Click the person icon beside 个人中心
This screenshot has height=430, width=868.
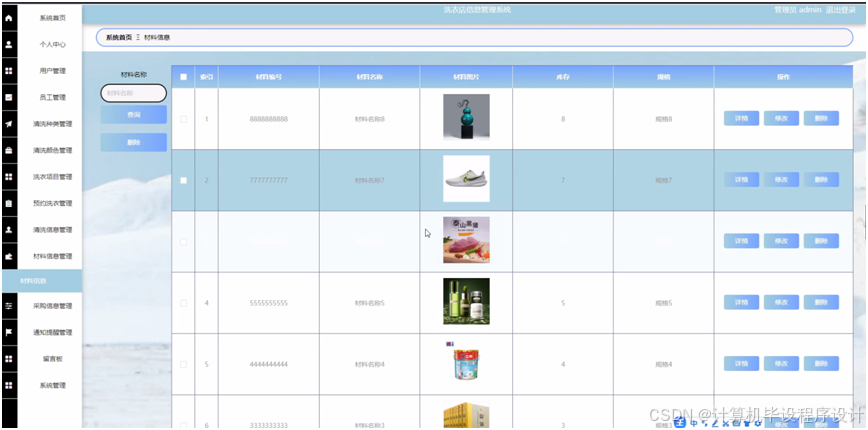[8, 44]
